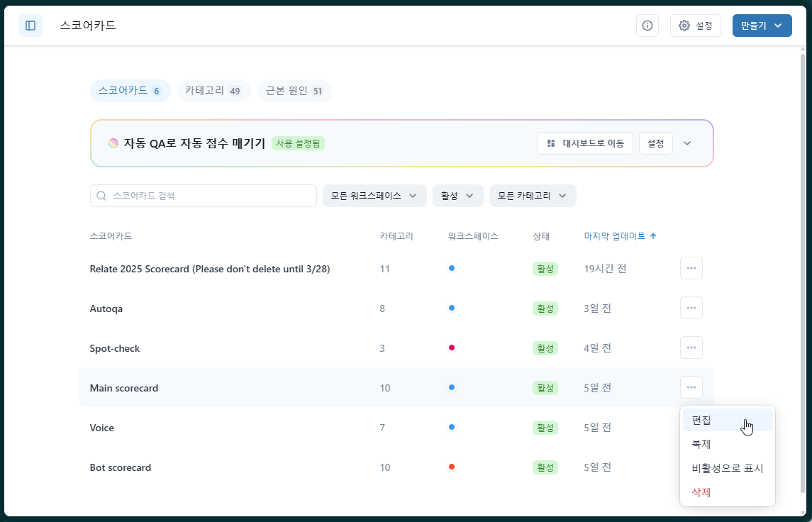The width and height of the screenshot is (812, 522).
Task: Open more options for Autoqa
Action: [691, 308]
